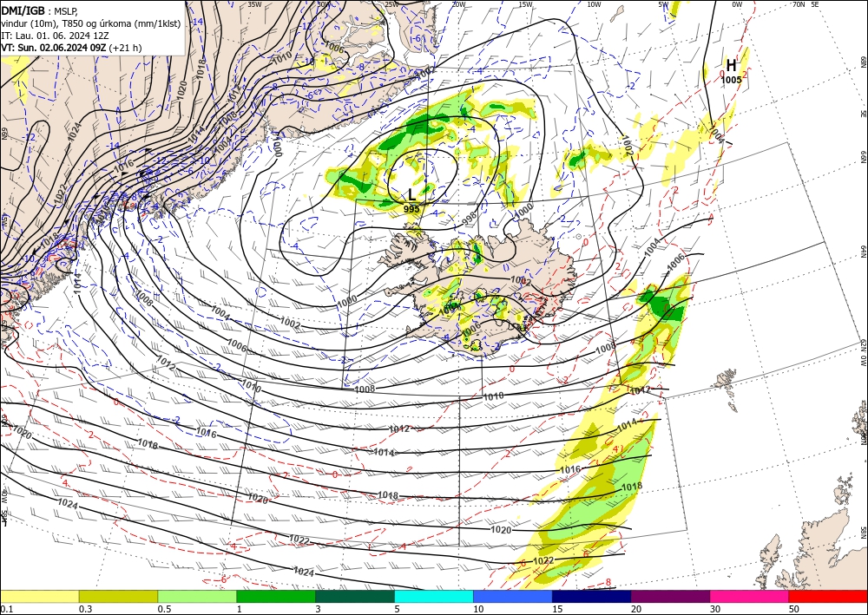This screenshot has width=868, height=615.
Task: Select the light green 0.5 legend swatch
Action: [x=197, y=596]
